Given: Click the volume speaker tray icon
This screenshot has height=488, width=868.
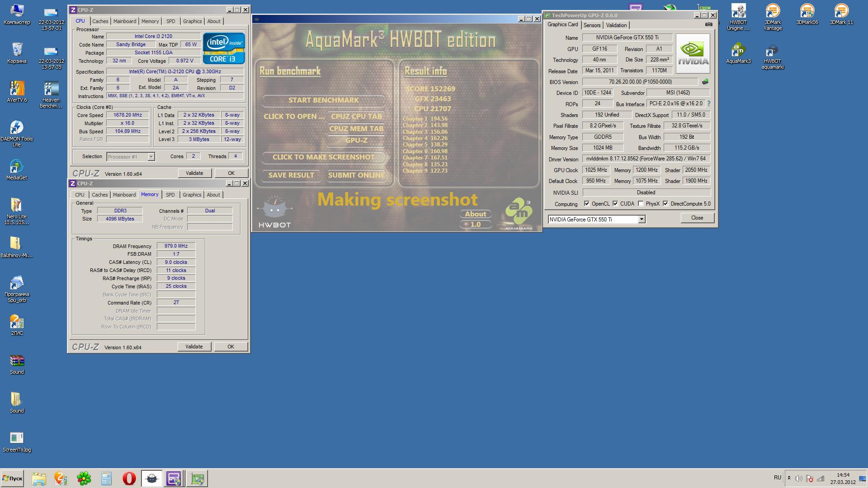Looking at the screenshot, I should [798, 479].
